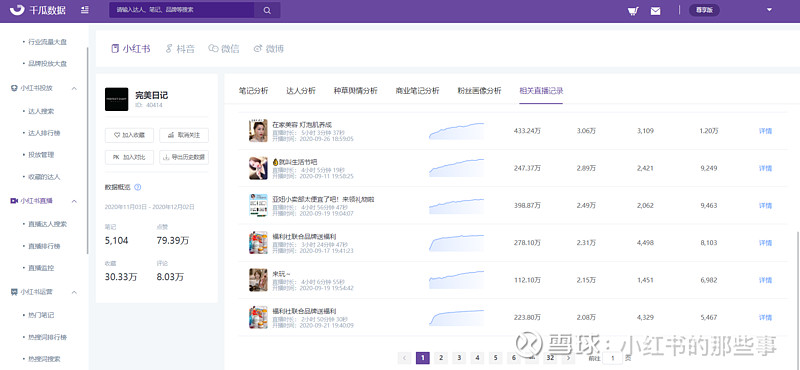This screenshot has height=370, width=800.
Task: Open 收藏的达人 in the sidebar
Action: [44, 177]
